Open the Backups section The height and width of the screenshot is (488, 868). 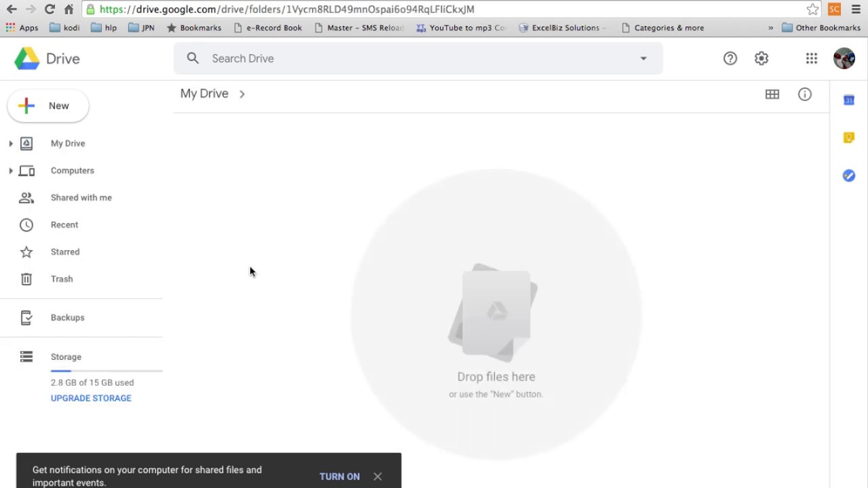68,317
